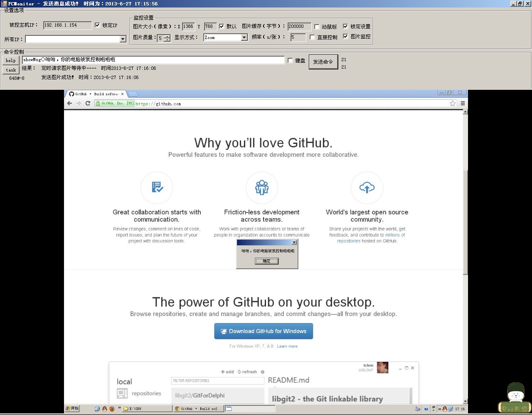This screenshot has height=415, width=532.
Task: Switch to the GitHub taskbar window
Action: point(199,409)
